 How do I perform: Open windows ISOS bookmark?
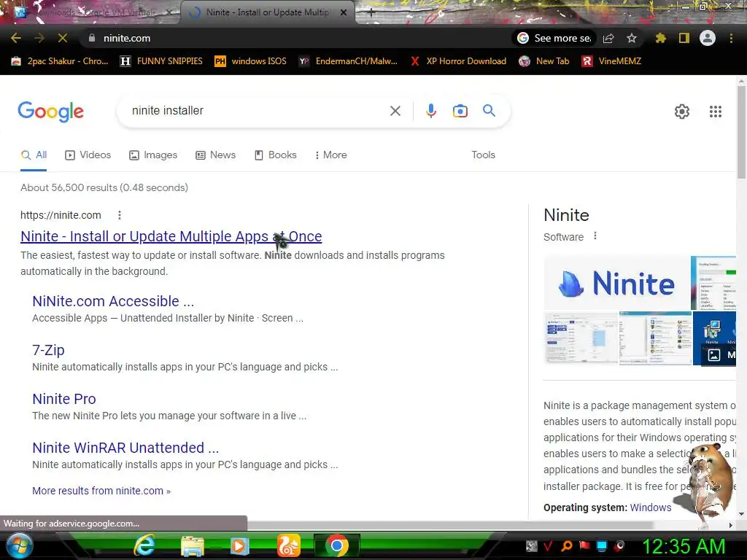coord(251,61)
